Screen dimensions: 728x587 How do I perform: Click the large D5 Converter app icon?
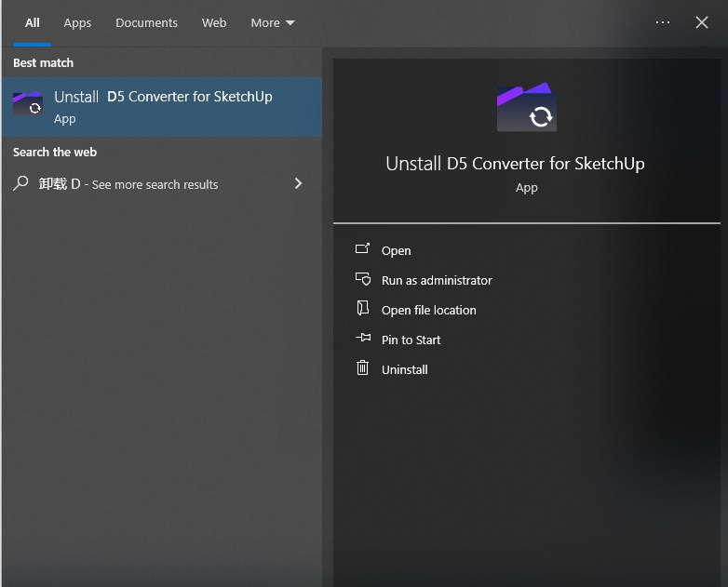(x=527, y=107)
